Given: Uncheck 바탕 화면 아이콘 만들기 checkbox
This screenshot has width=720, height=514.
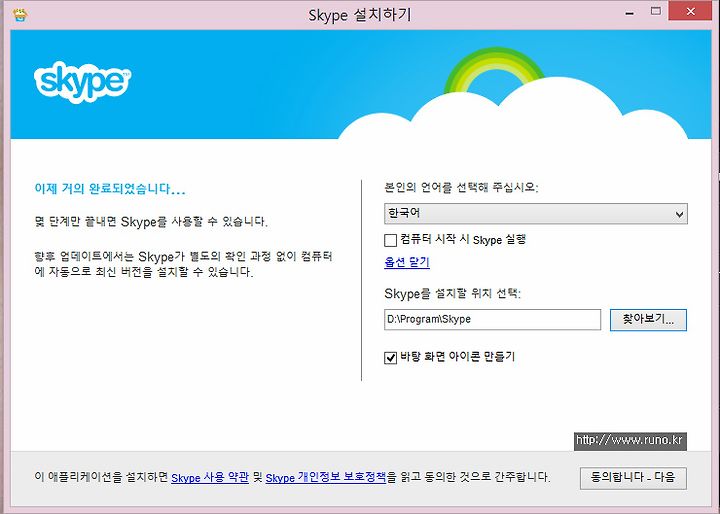Looking at the screenshot, I should pos(390,357).
